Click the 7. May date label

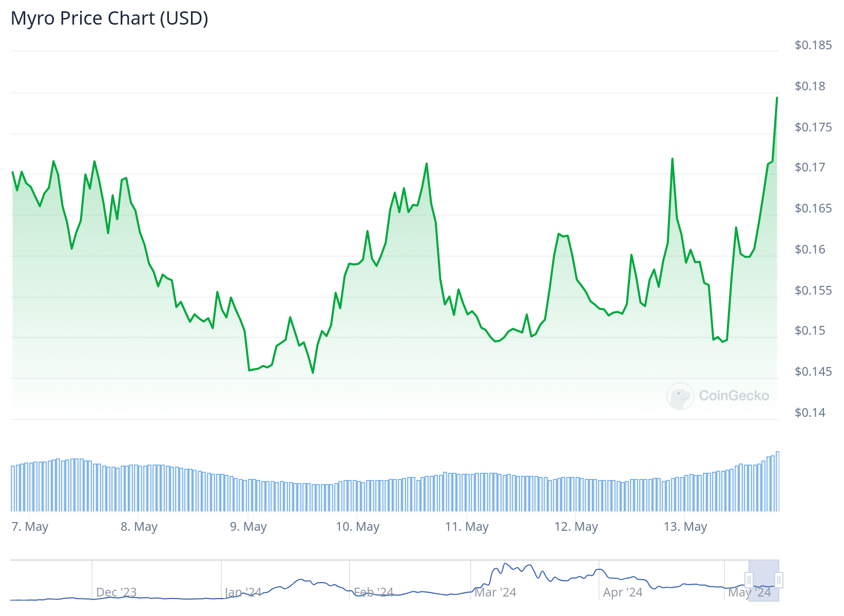(30, 527)
